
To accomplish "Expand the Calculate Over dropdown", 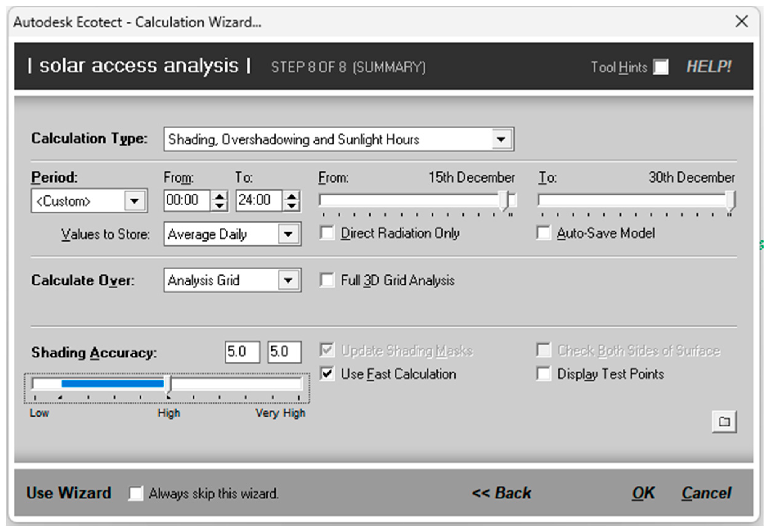I will tap(288, 280).
